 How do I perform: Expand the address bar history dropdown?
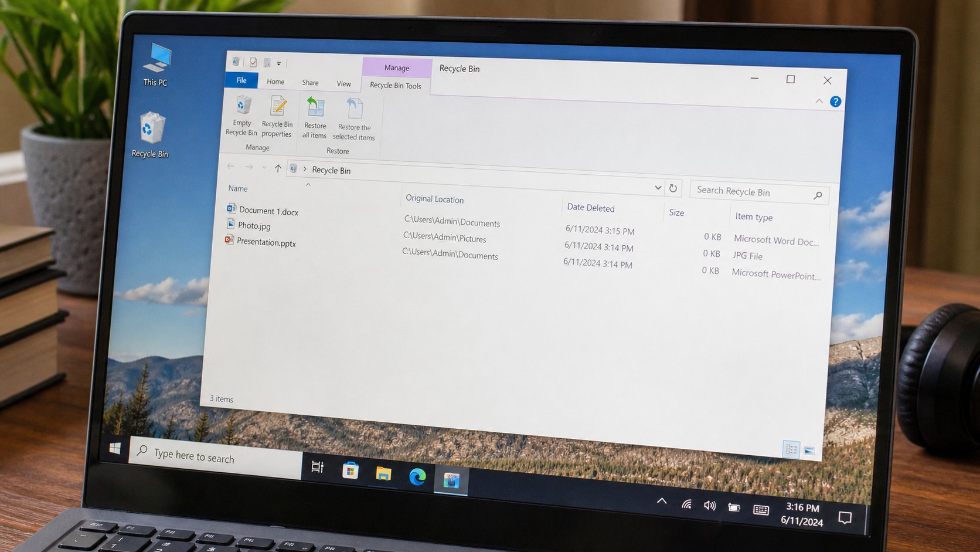pyautogui.click(x=658, y=188)
